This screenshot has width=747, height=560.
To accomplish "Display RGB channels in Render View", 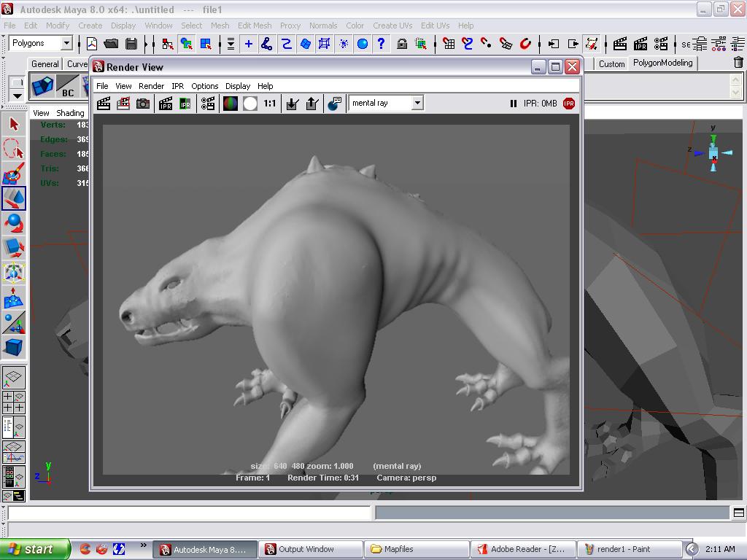I will point(231,103).
